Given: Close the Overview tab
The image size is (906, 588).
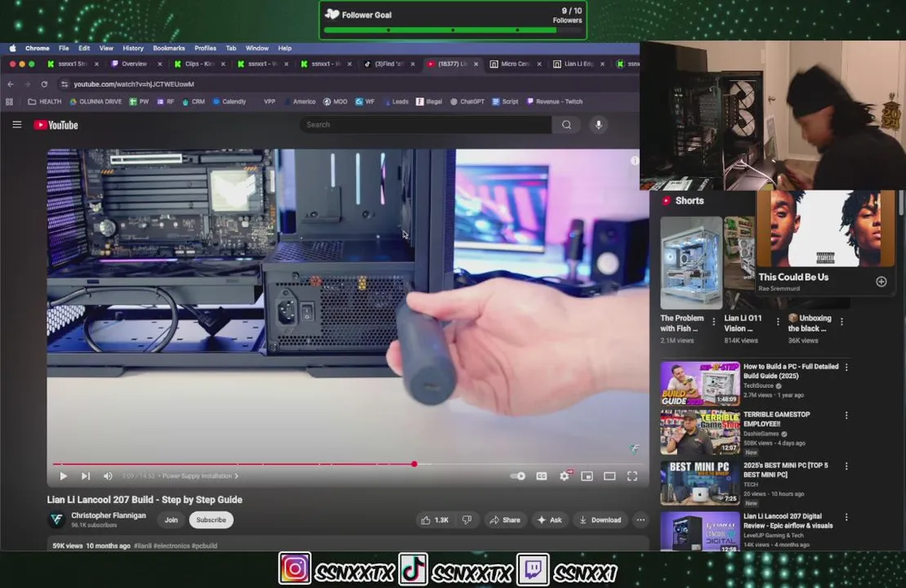Looking at the screenshot, I should pos(159,65).
